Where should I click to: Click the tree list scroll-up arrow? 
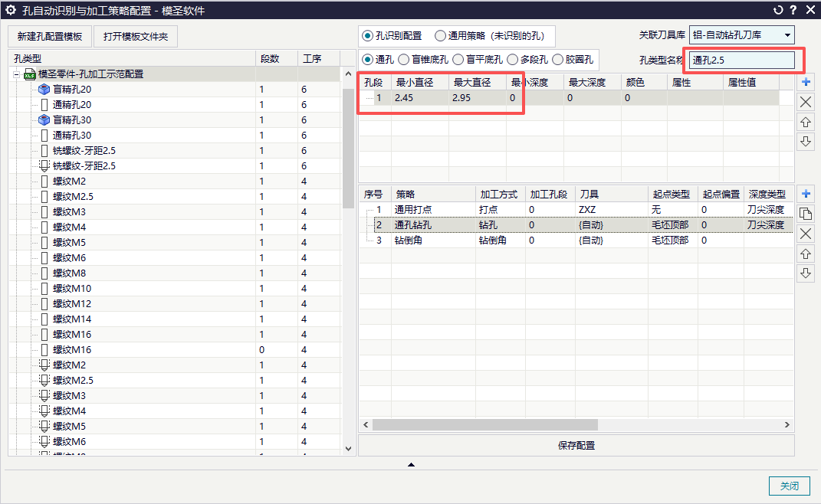click(348, 74)
